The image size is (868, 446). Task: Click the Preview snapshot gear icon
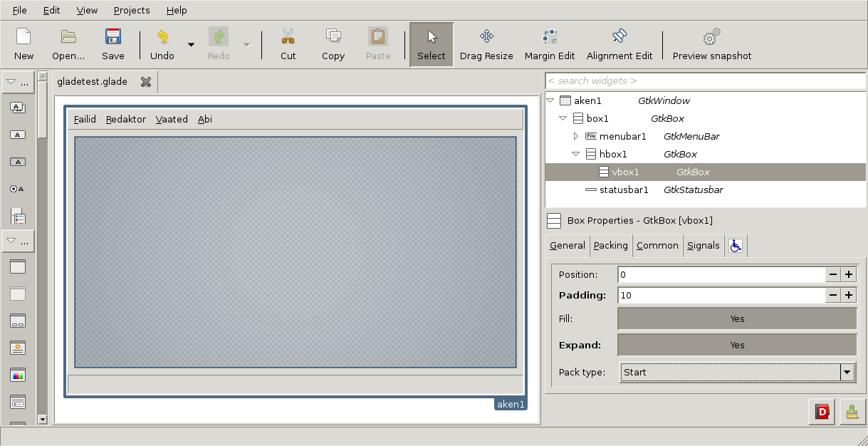pyautogui.click(x=711, y=36)
